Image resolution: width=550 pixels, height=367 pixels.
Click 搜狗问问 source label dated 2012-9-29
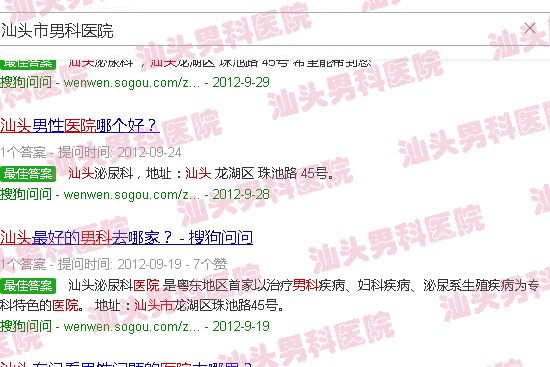tap(26, 83)
